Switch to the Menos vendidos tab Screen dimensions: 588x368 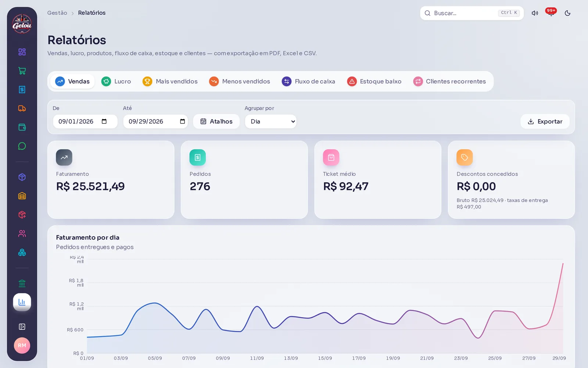(240, 81)
